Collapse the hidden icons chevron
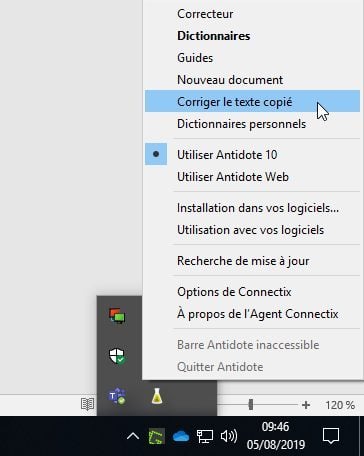Screen dimensions: 364x456 point(133,436)
